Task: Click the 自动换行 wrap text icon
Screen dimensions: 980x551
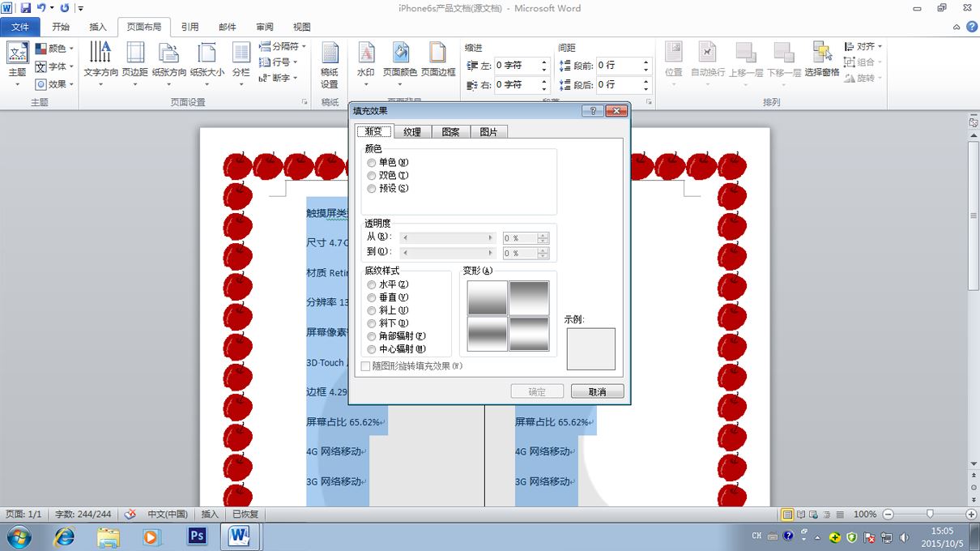Action: (x=708, y=53)
